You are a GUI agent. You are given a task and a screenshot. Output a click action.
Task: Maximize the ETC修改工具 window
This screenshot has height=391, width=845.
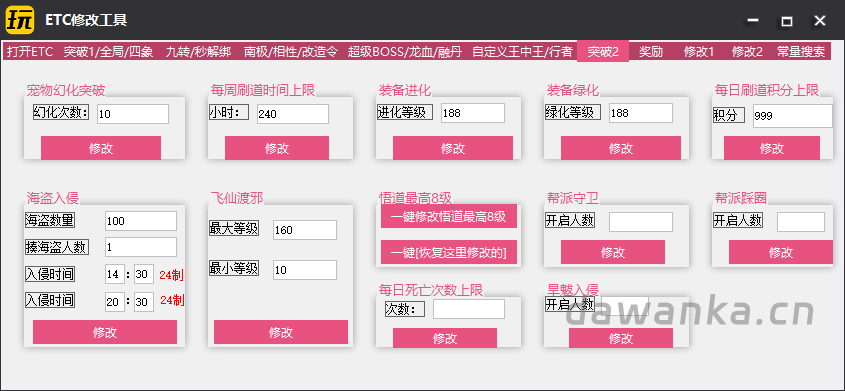pyautogui.click(x=786, y=20)
